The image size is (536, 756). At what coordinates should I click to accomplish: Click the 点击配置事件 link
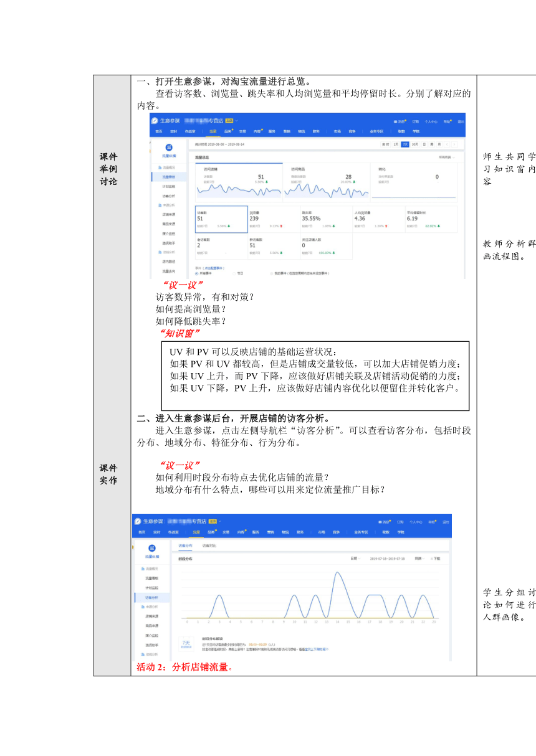(213, 268)
